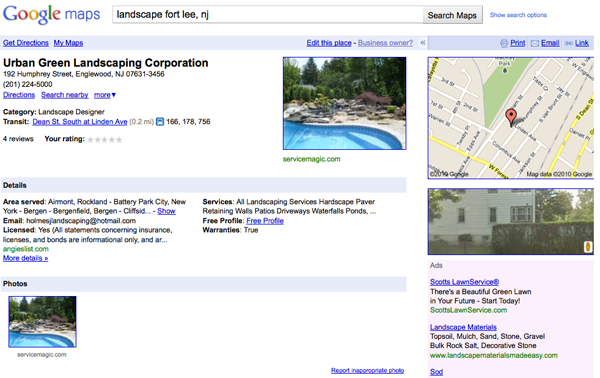Screen dimensions: 600x378
Task: Click the search input field
Action: 267,15
